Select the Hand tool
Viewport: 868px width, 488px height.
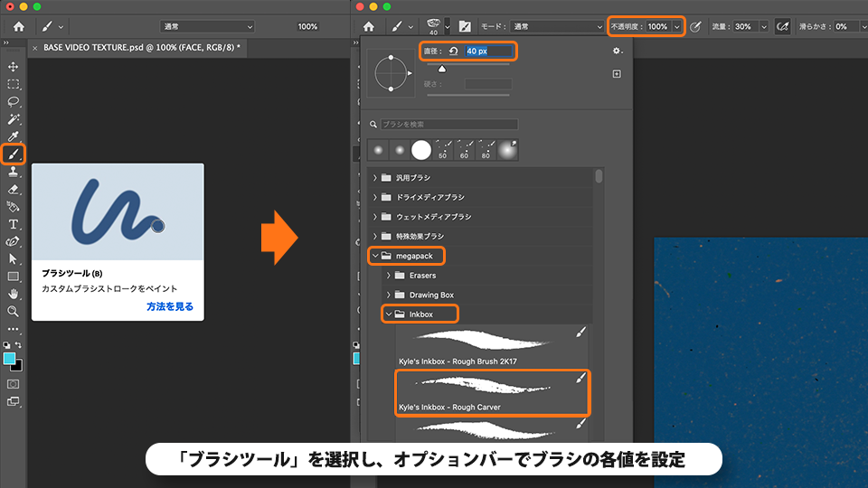(x=14, y=294)
